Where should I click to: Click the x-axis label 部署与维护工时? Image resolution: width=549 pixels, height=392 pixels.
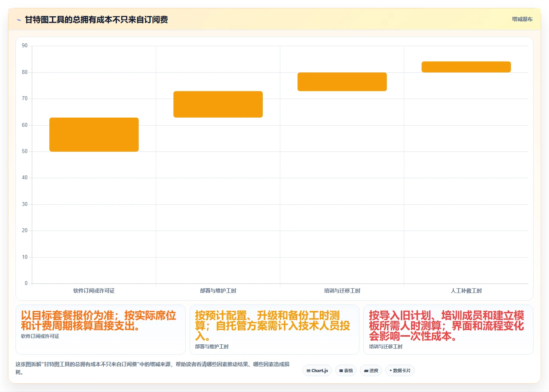coord(218,291)
